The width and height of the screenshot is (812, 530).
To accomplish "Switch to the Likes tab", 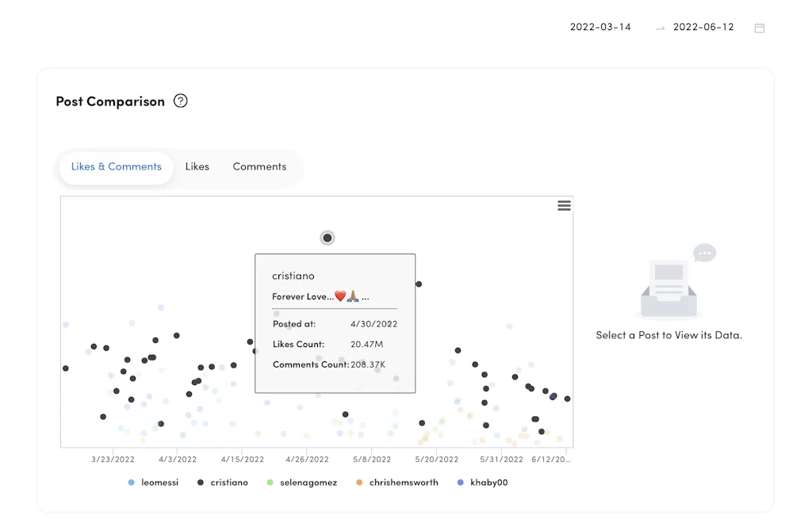I will (197, 167).
